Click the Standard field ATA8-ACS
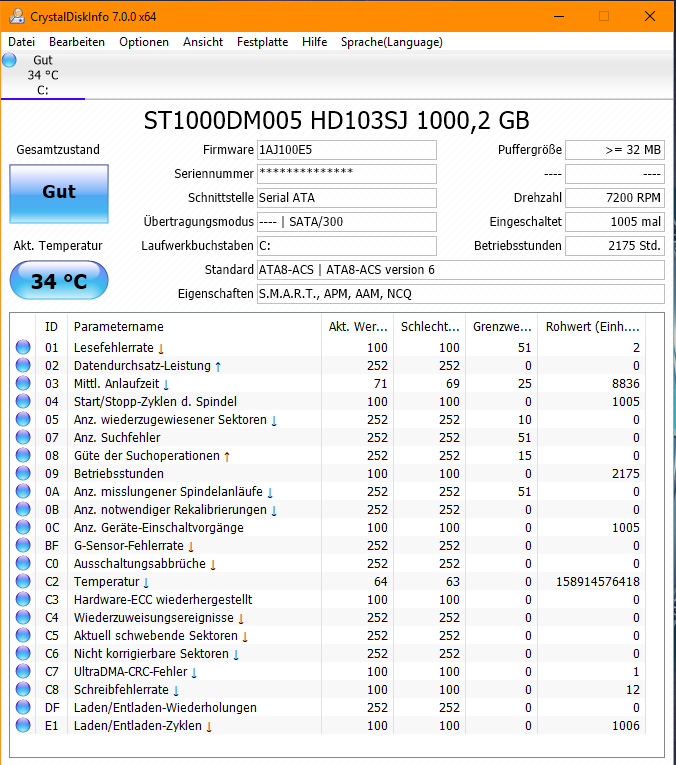 point(461,270)
